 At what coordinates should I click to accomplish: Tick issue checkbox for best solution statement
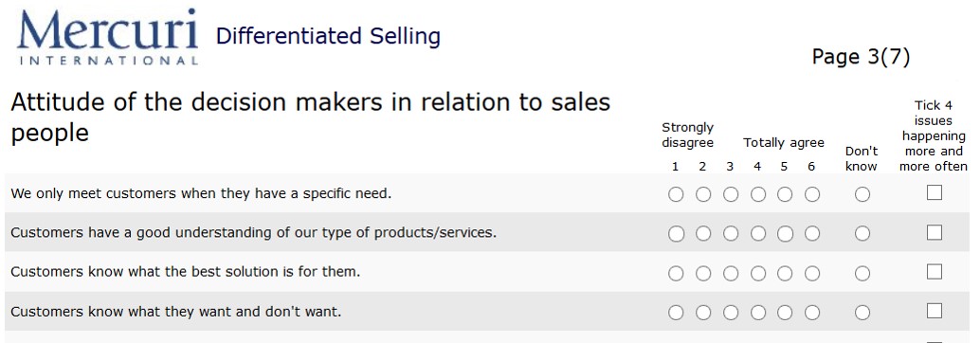click(x=934, y=272)
